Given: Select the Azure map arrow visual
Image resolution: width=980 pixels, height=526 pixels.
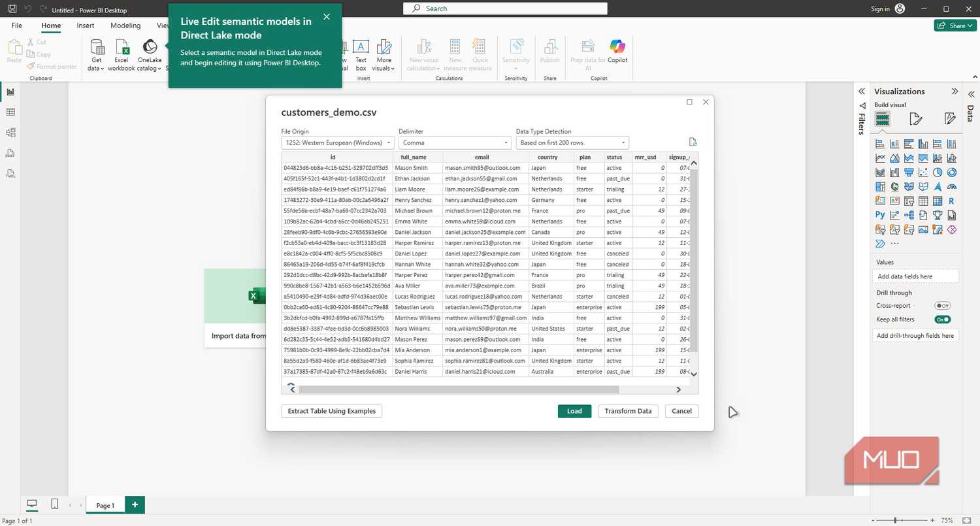Looking at the screenshot, I should [x=938, y=187].
